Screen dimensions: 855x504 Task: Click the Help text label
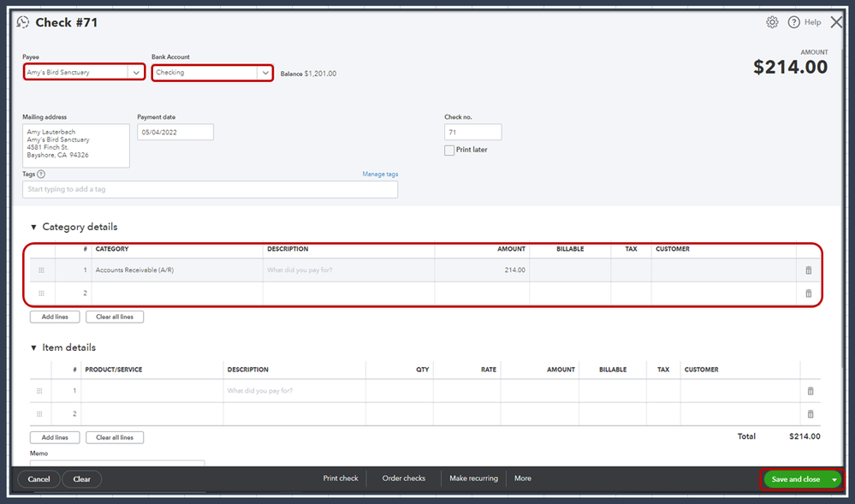[812, 22]
